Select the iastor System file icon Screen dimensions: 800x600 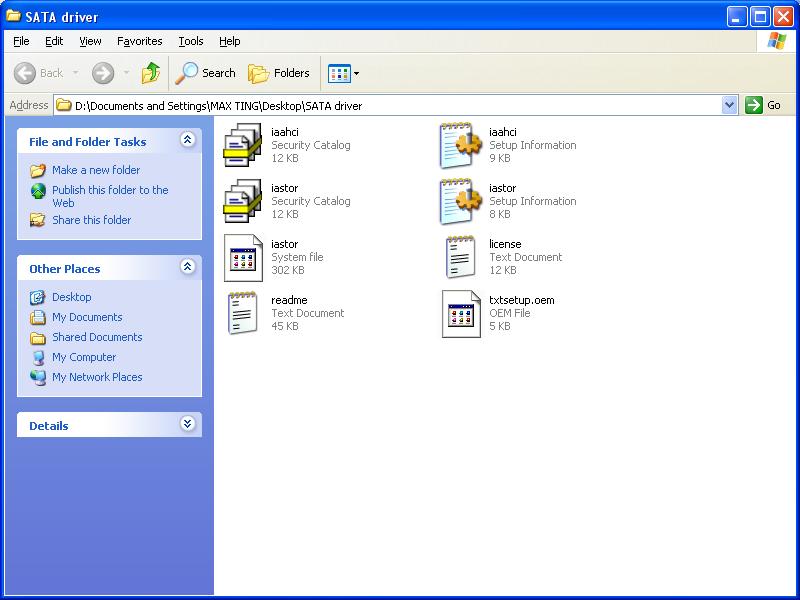pos(243,257)
